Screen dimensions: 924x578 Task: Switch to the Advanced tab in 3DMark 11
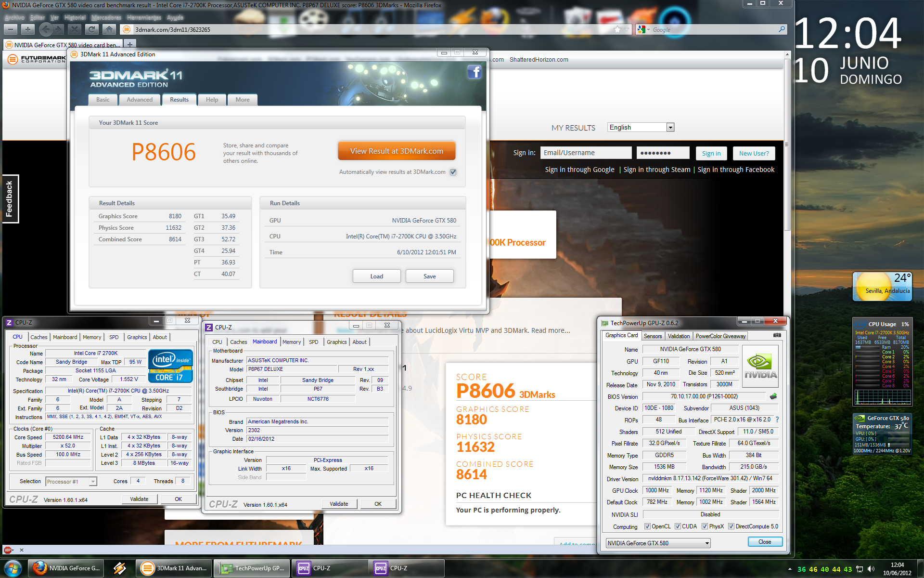point(140,100)
